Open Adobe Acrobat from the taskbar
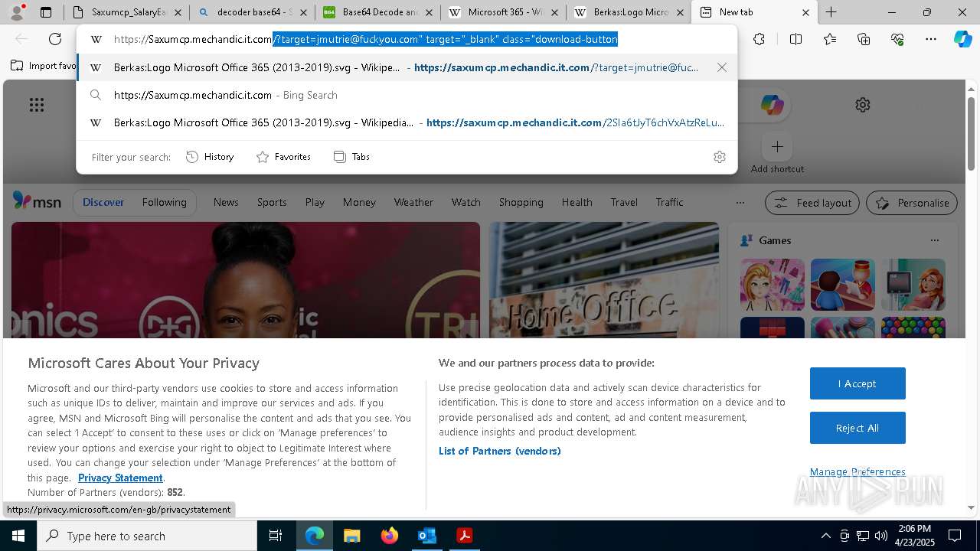Screen dimensions: 980x551 coord(464,536)
